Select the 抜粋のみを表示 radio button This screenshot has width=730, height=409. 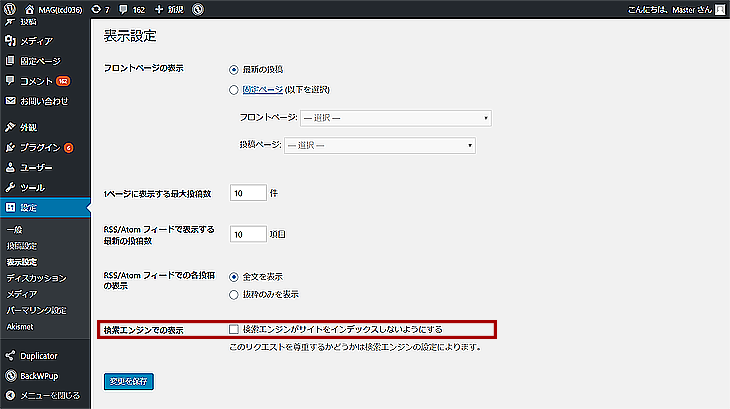[x=234, y=295]
